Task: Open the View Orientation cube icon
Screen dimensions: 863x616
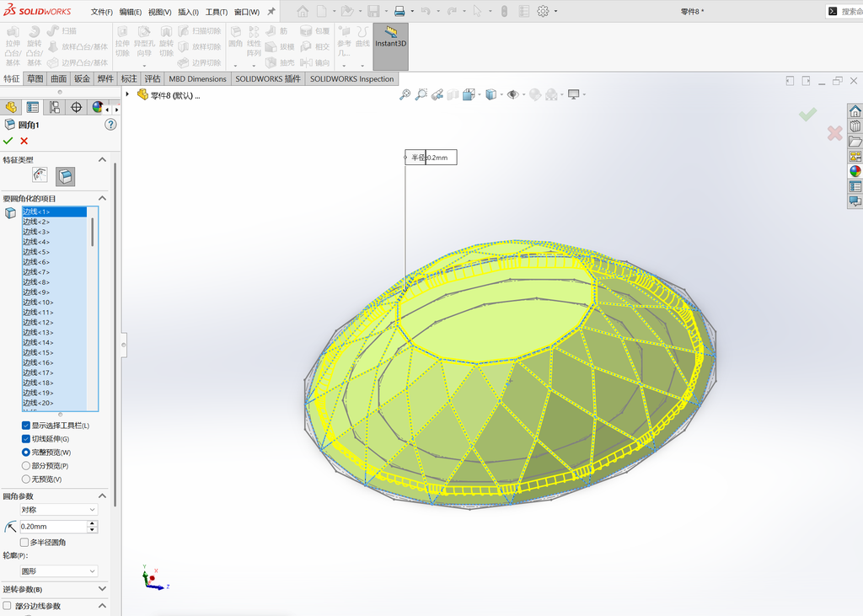Action: coord(469,94)
